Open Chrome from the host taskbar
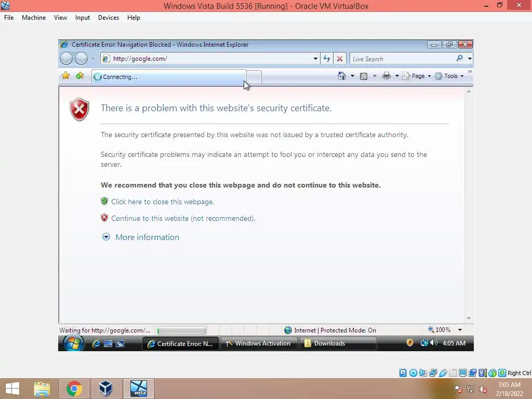Image resolution: width=532 pixels, height=399 pixels. (74, 389)
